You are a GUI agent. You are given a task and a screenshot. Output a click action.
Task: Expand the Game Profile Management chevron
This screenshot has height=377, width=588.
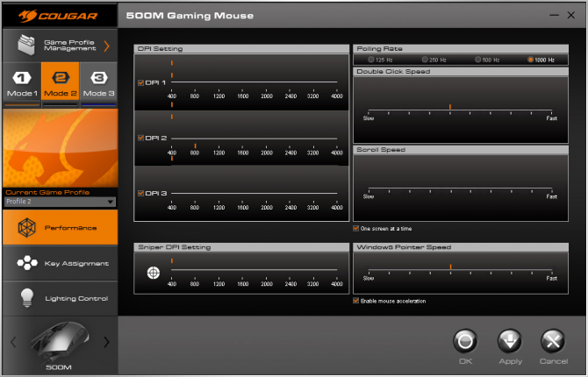point(107,46)
